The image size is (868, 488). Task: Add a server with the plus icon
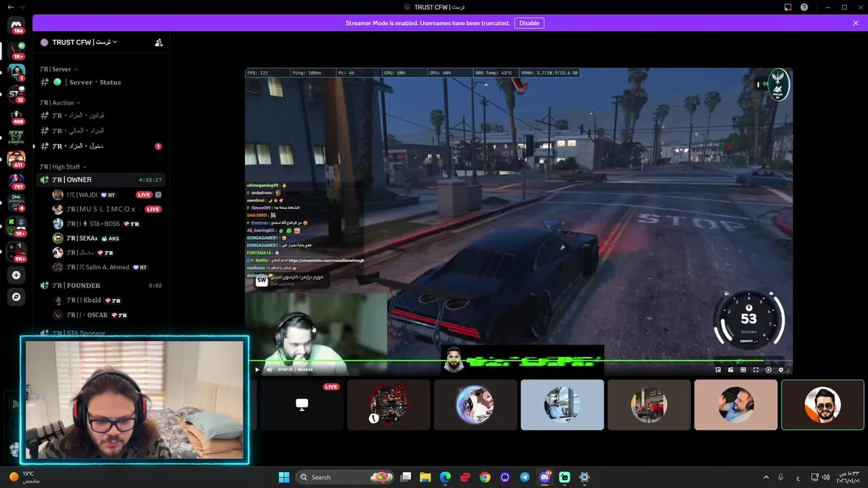(x=17, y=275)
